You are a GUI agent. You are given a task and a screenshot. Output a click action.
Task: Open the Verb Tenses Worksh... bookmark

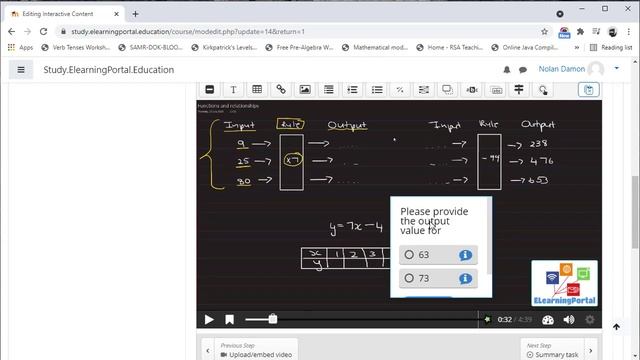point(76,47)
